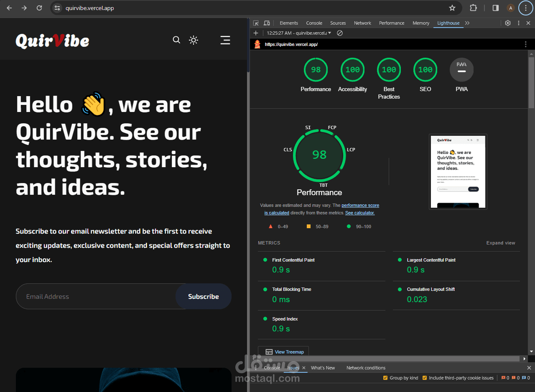The width and height of the screenshot is (535, 392).
Task: Open site information icon in address bar
Action: coord(57,8)
